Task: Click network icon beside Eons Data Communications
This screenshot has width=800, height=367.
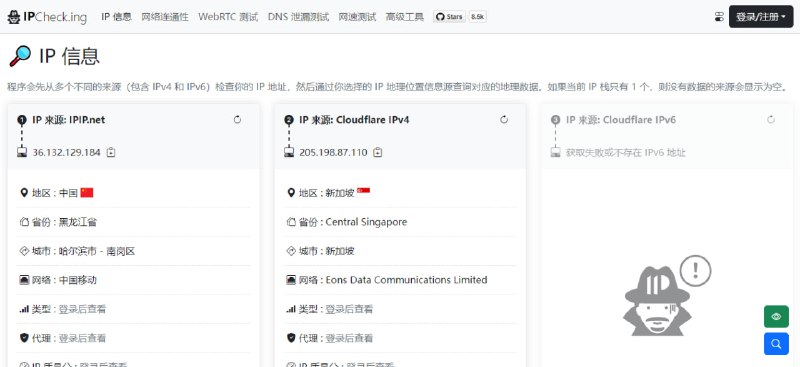Action: tap(291, 280)
